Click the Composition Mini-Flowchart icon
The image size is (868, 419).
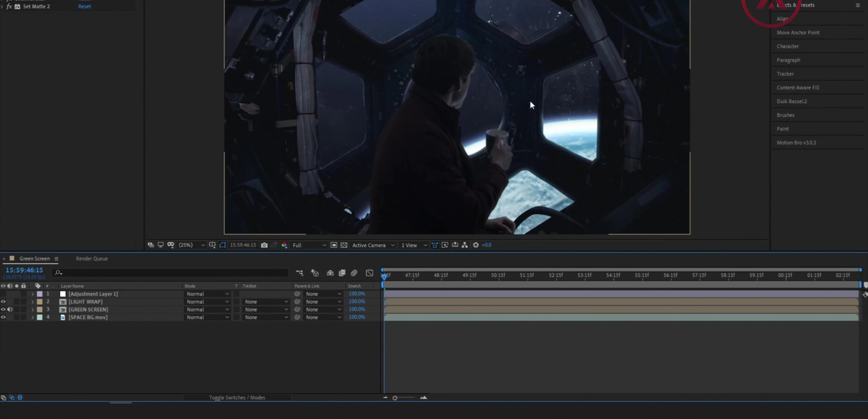[299, 273]
